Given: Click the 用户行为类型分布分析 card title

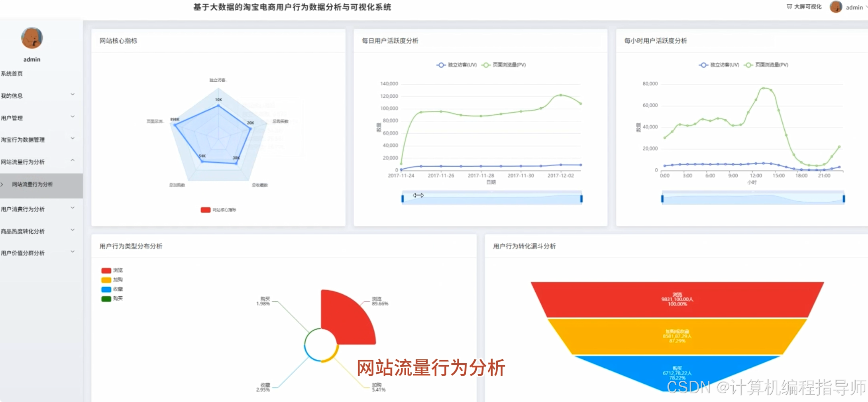Looking at the screenshot, I should point(131,246).
